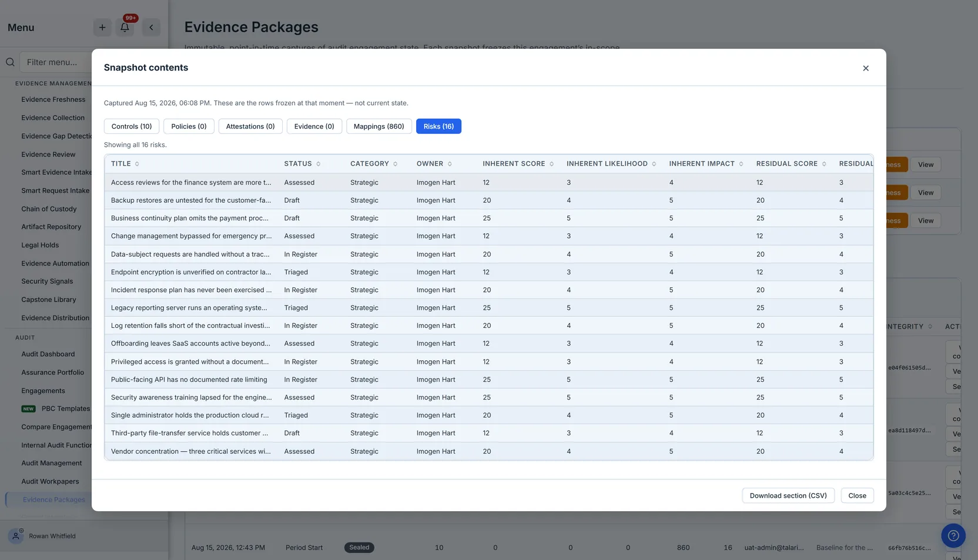
Task: Select row 'Public-facing API has no documented rate limiting'
Action: point(489,380)
